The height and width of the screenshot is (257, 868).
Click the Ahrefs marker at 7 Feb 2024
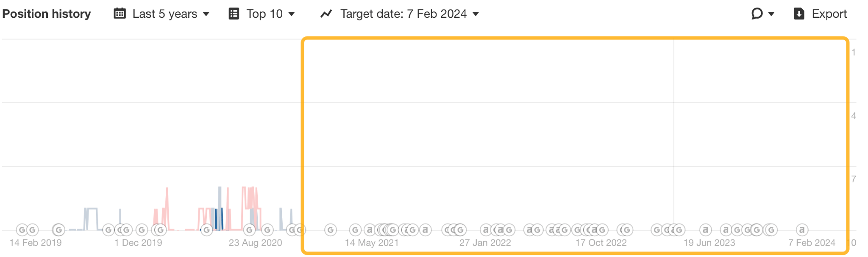[x=802, y=229]
